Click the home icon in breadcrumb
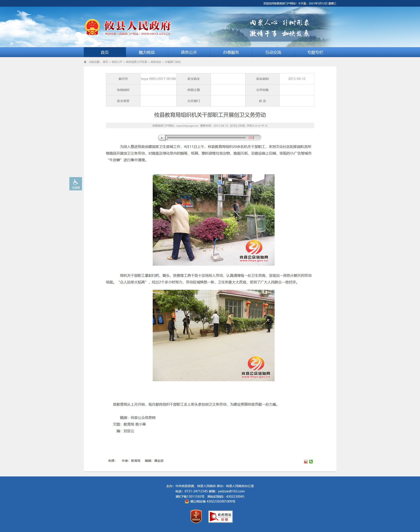Image resolution: width=420 pixels, height=532 pixels. pyautogui.click(x=85, y=62)
